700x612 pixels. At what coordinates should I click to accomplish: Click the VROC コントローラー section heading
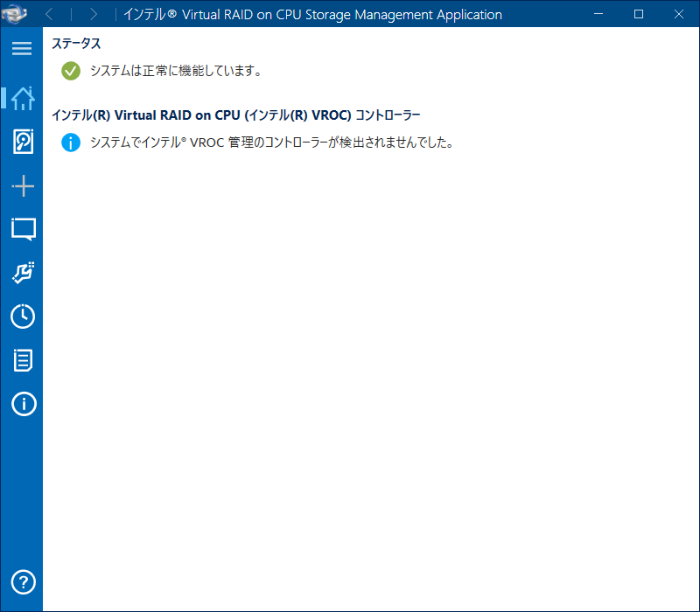click(x=235, y=115)
